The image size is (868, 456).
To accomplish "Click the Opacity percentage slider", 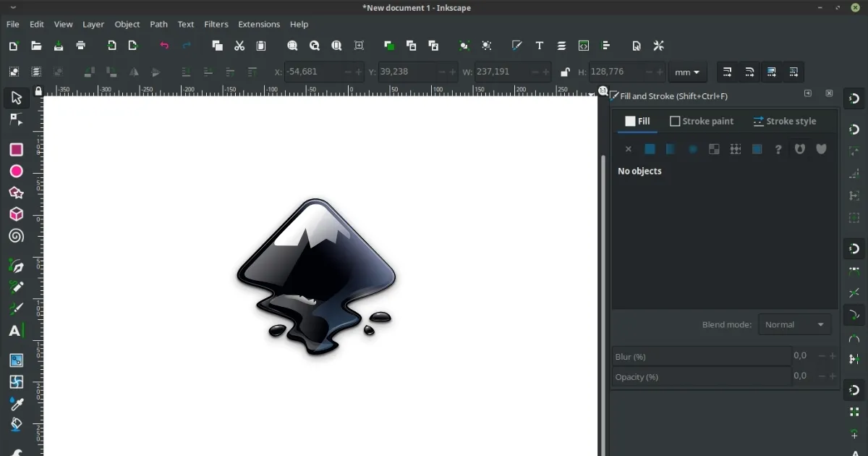I will coord(701,377).
